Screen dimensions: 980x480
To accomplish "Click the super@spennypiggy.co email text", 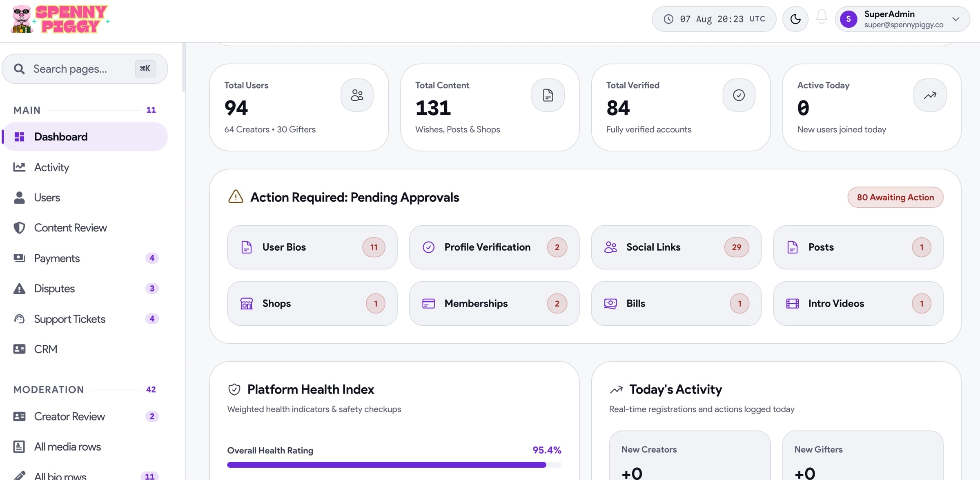I will (x=904, y=24).
